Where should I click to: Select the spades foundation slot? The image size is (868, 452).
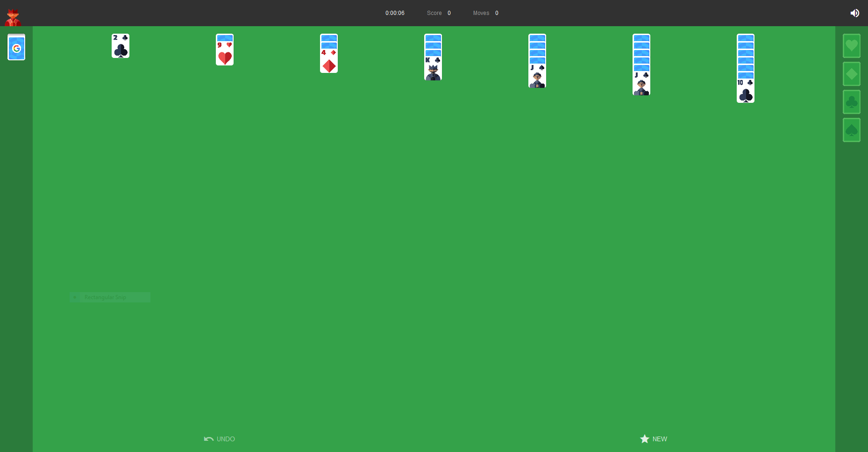851,130
